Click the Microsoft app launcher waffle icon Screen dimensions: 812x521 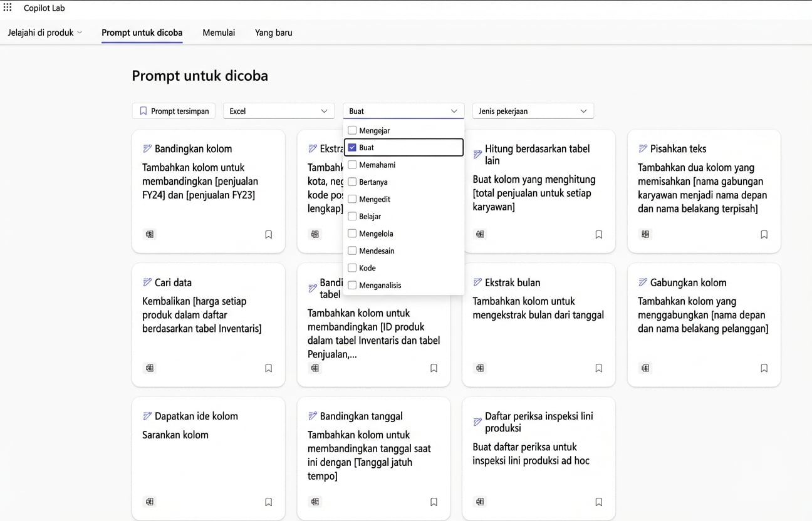7,7
